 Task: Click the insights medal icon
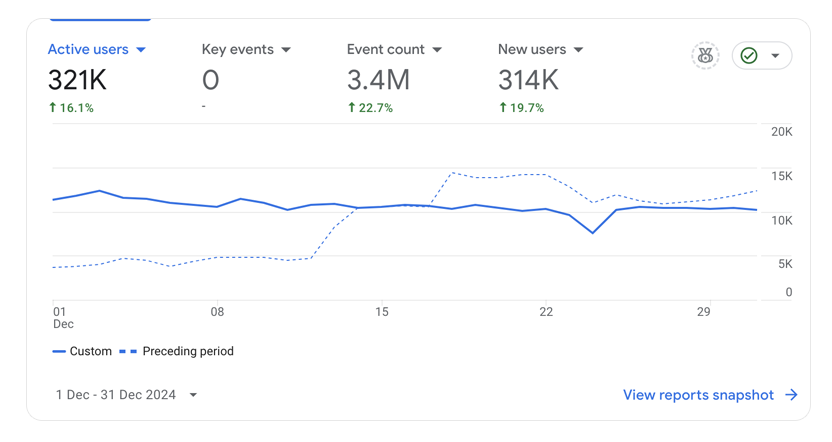705,55
